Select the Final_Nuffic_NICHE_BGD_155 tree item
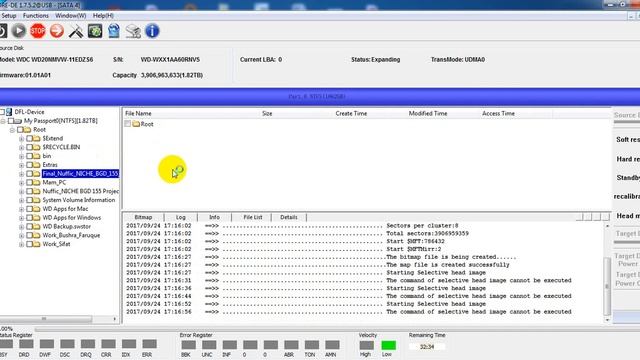The image size is (640, 360). [80, 174]
